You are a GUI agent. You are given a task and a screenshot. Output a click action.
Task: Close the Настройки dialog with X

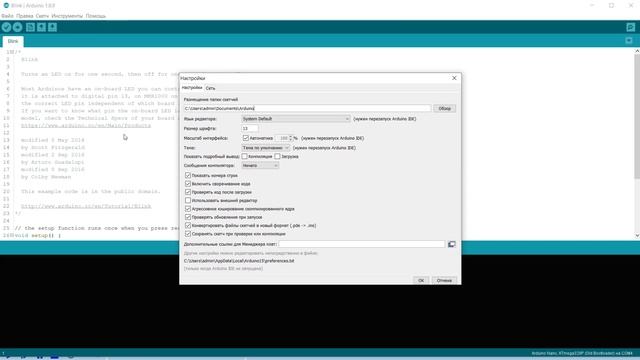(x=454, y=78)
